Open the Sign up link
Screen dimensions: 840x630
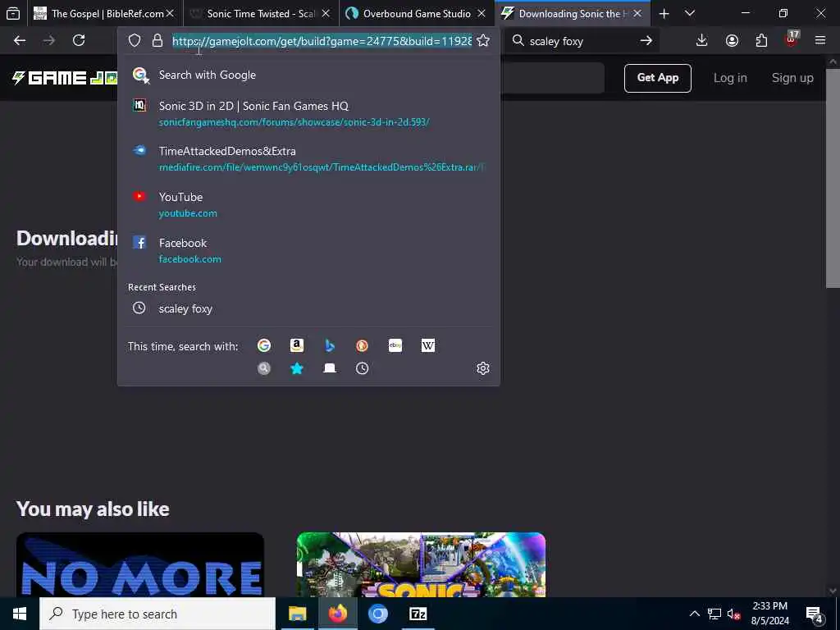pos(792,78)
